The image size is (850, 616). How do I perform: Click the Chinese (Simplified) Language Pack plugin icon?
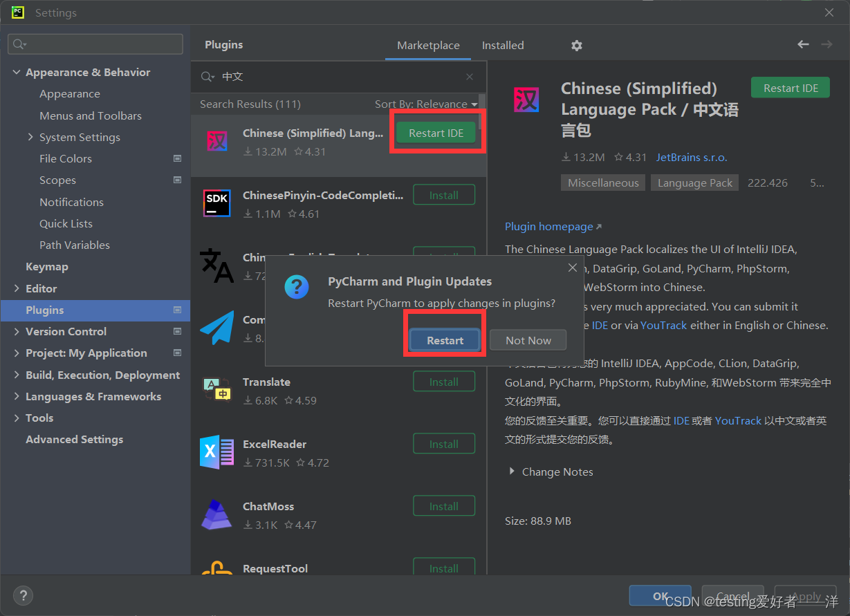(x=216, y=140)
